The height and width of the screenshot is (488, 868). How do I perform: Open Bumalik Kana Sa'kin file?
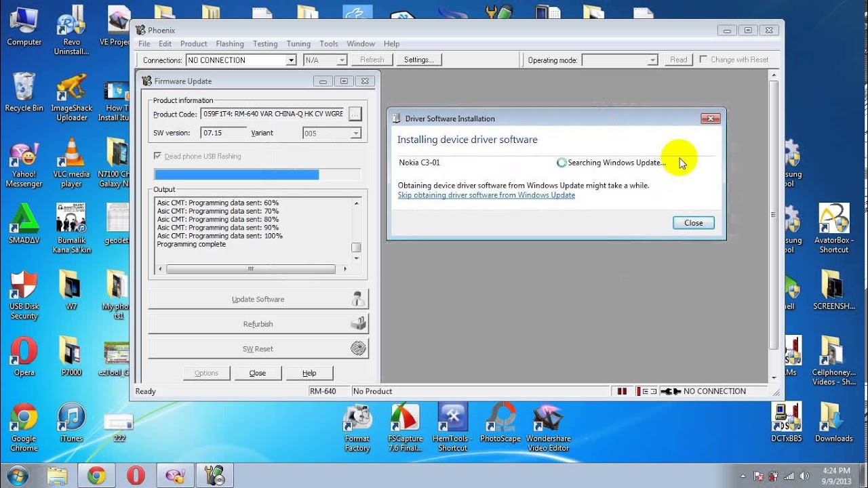click(71, 229)
